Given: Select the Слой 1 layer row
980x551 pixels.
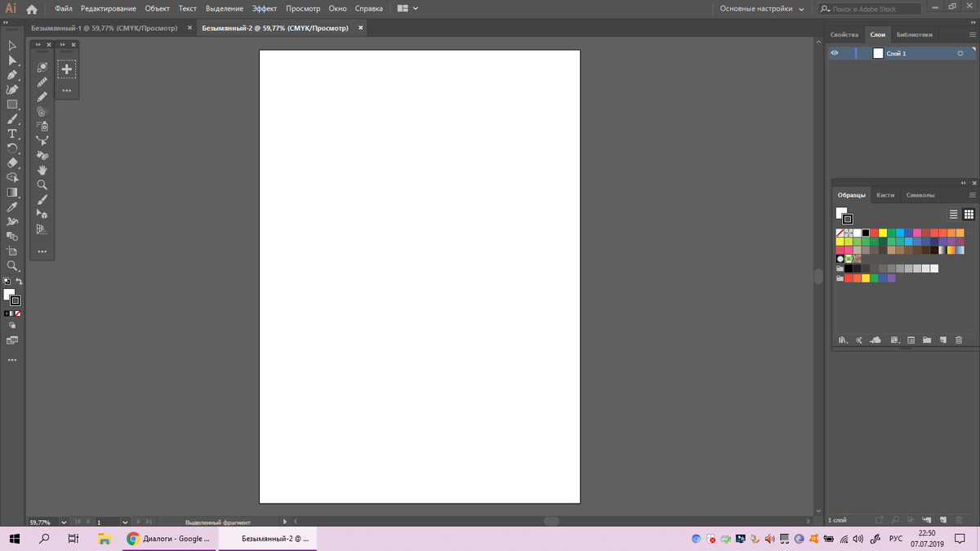Looking at the screenshot, I should 901,53.
